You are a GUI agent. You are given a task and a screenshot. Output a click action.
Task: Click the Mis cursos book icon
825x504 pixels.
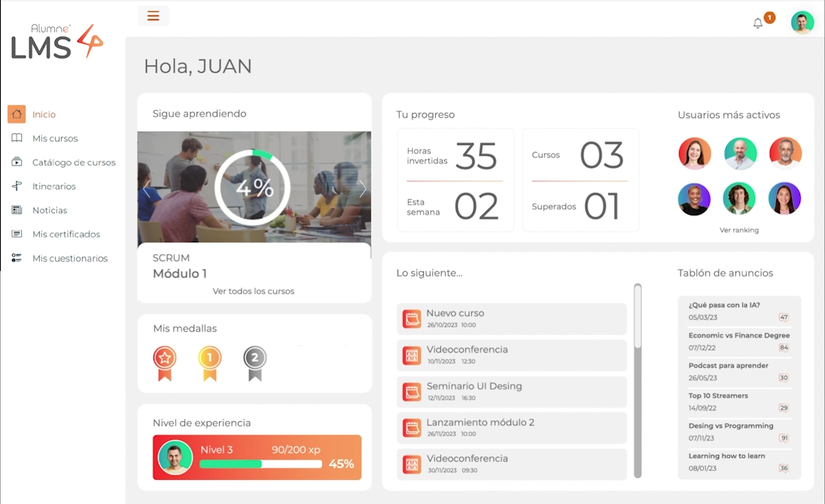pos(17,138)
